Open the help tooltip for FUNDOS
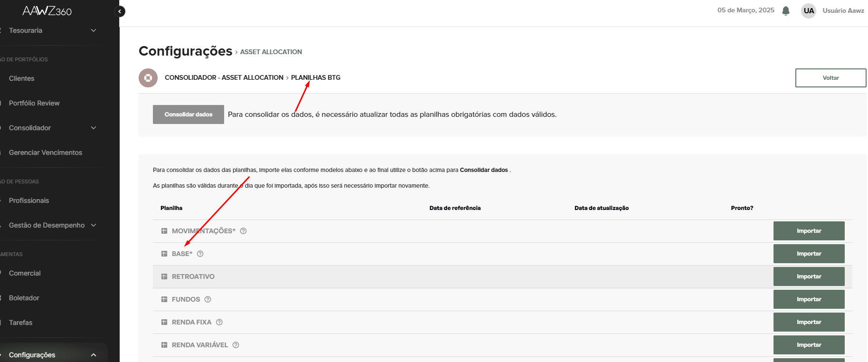The image size is (868, 362). click(208, 299)
